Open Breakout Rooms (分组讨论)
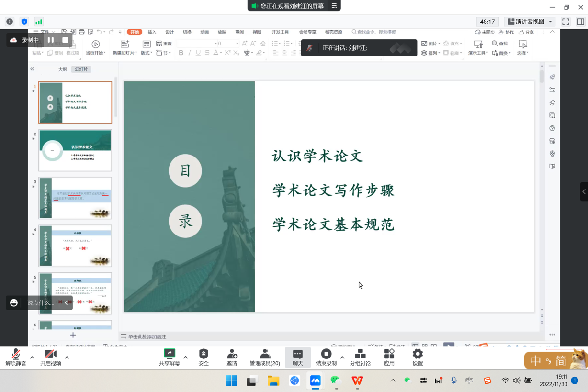 point(360,357)
